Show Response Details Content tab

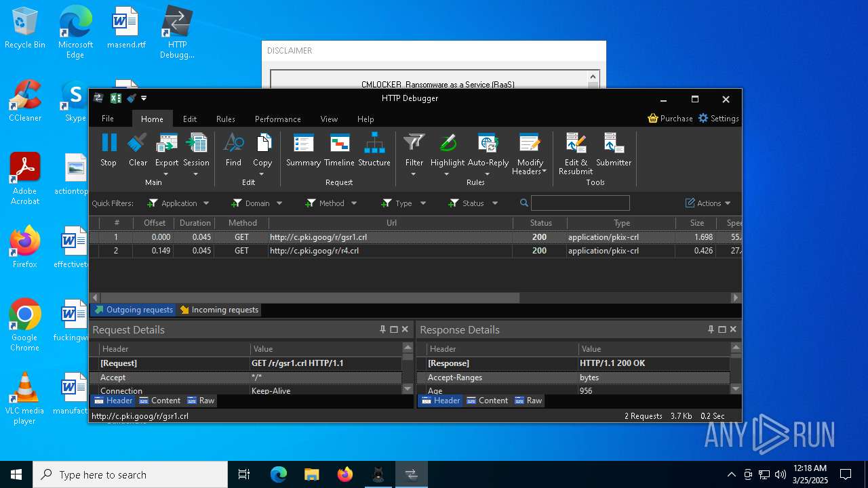coord(488,401)
